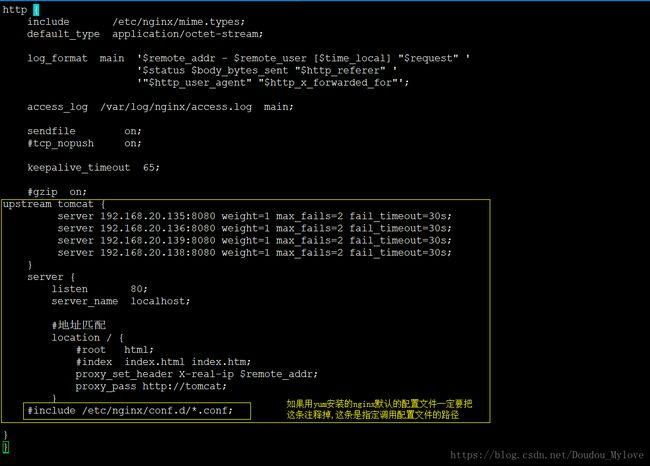Click the '#include /etc/nginx/conf.d/*.conf;' line

pyautogui.click(x=130, y=411)
